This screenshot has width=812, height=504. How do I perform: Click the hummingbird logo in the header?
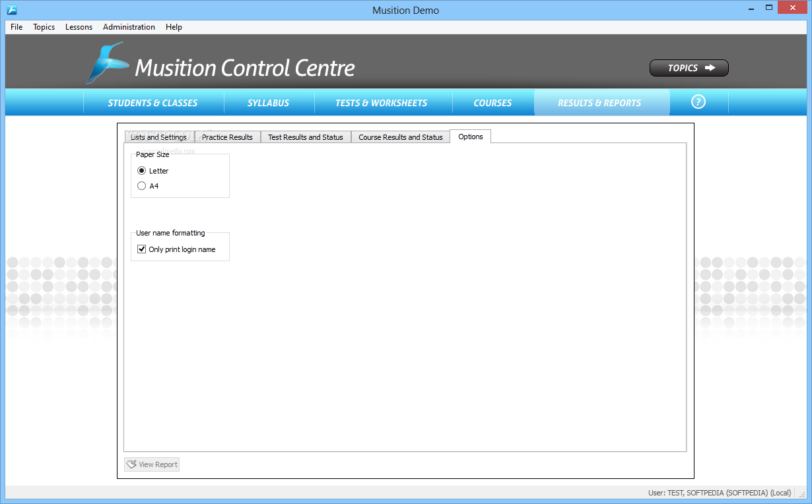pos(107,63)
